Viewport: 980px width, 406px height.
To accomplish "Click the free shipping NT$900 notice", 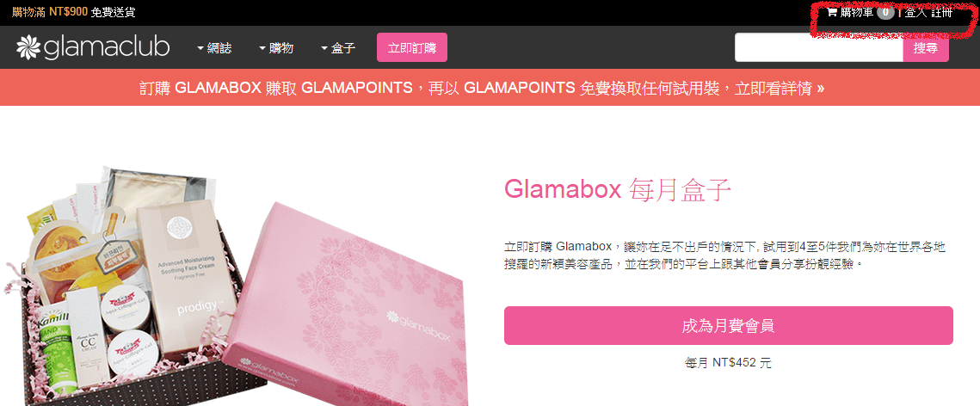I will (x=73, y=12).
